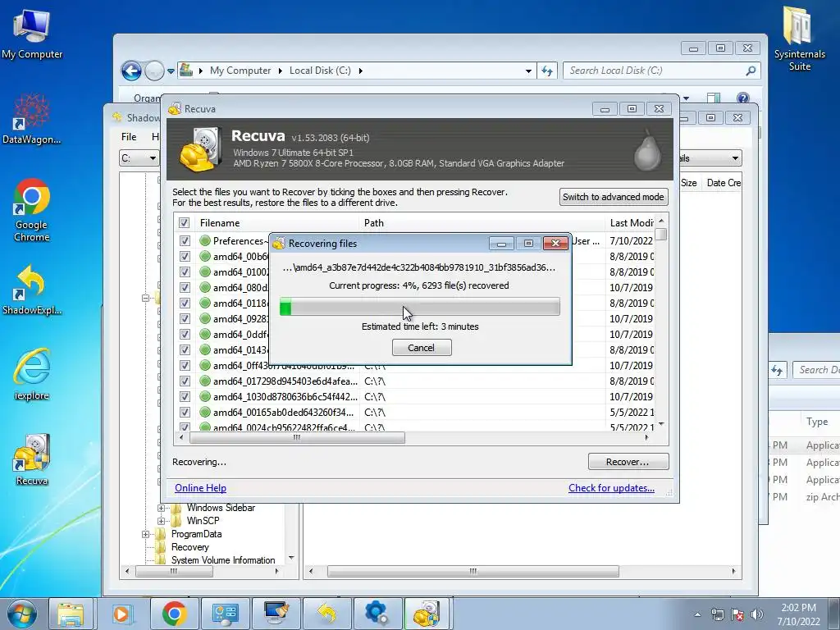Click the Action Center flag icon

(737, 614)
